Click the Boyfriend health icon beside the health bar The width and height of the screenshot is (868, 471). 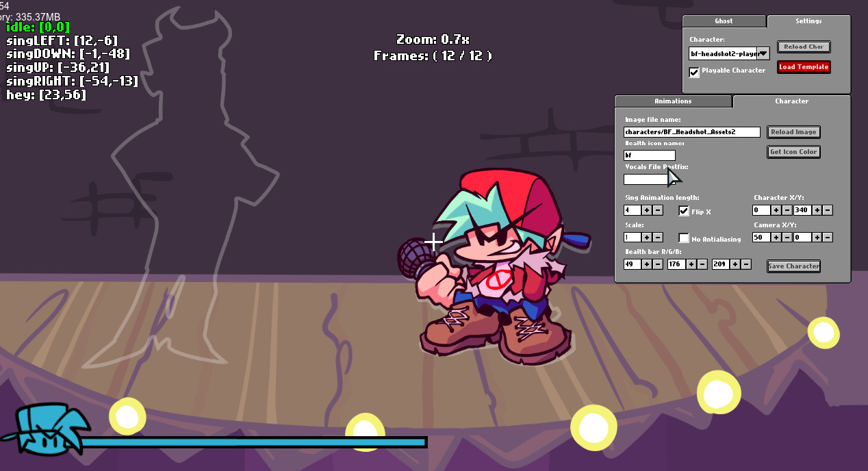click(x=45, y=429)
